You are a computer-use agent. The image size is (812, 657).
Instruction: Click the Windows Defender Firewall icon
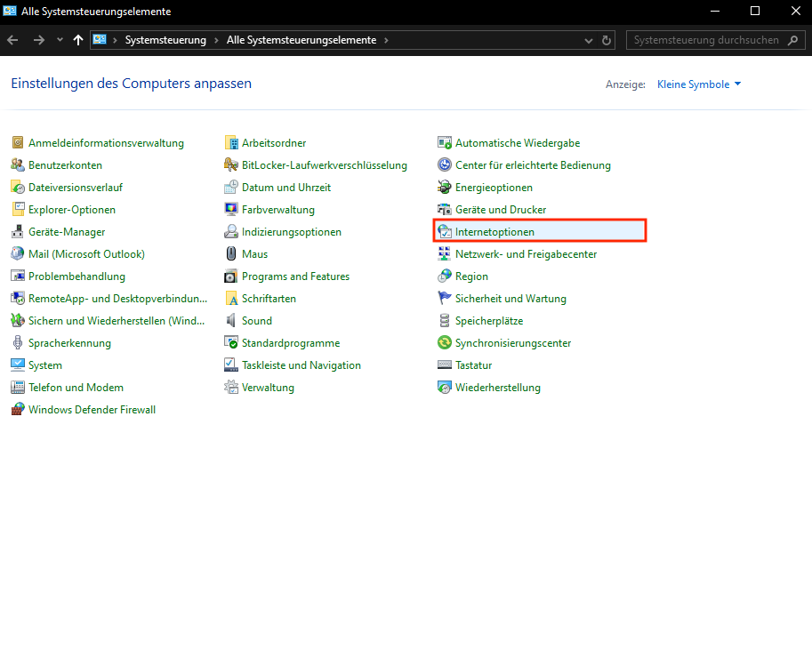point(18,410)
